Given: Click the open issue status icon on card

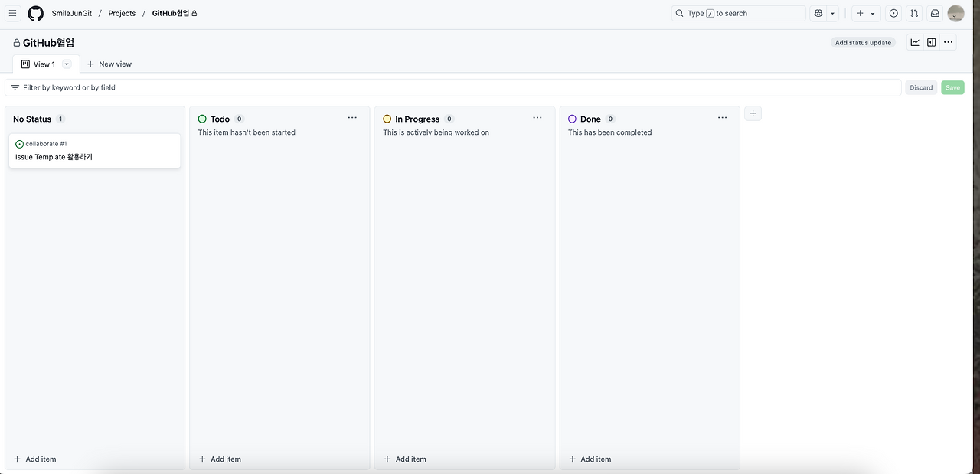Looking at the screenshot, I should pyautogui.click(x=19, y=144).
